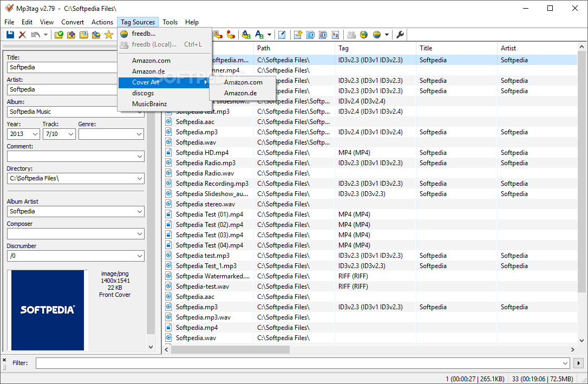Screen dimensions: 588x384
Task: Click the third folder icon in toolbar for playlist
Action: click(x=84, y=35)
